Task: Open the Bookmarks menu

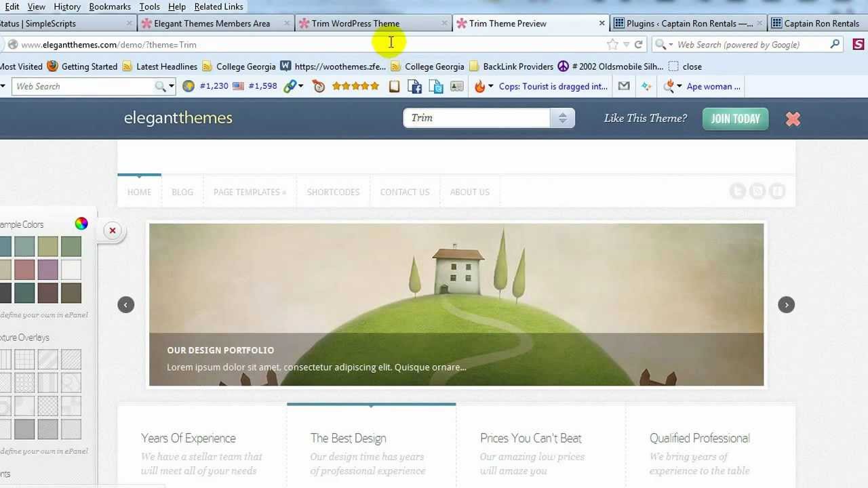Action: (110, 7)
